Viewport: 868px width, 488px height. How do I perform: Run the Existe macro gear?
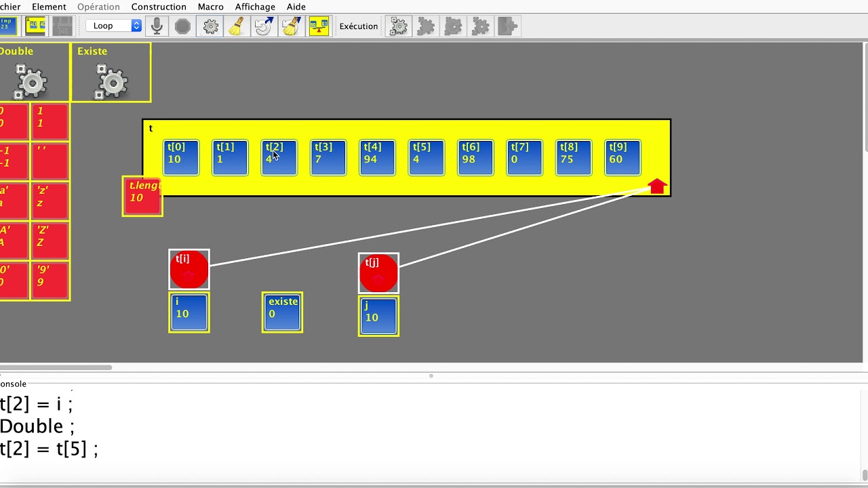tap(112, 81)
